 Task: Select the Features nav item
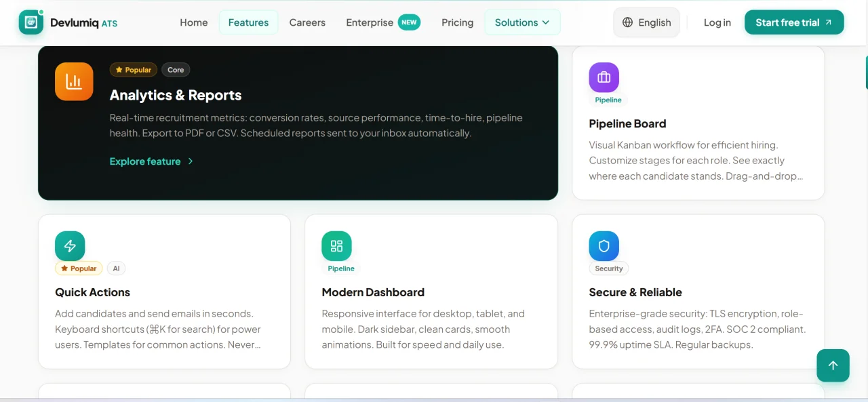pyautogui.click(x=248, y=22)
